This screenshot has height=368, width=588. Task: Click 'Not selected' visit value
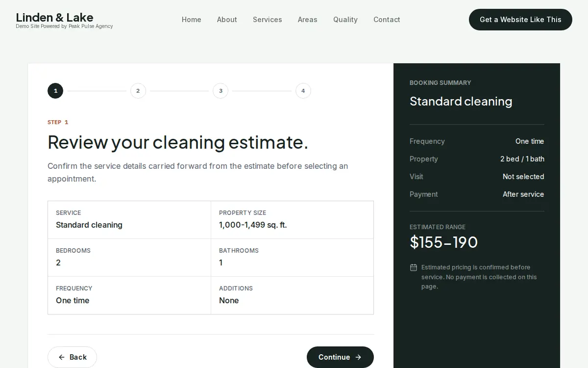pyautogui.click(x=523, y=177)
